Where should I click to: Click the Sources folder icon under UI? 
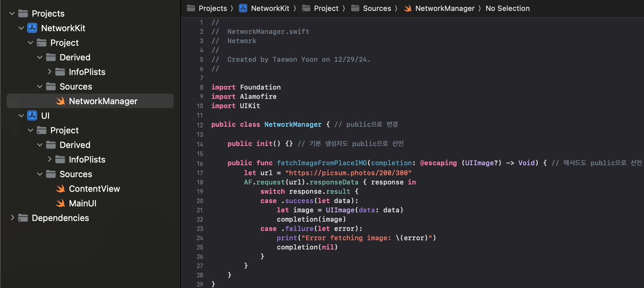pos(51,174)
